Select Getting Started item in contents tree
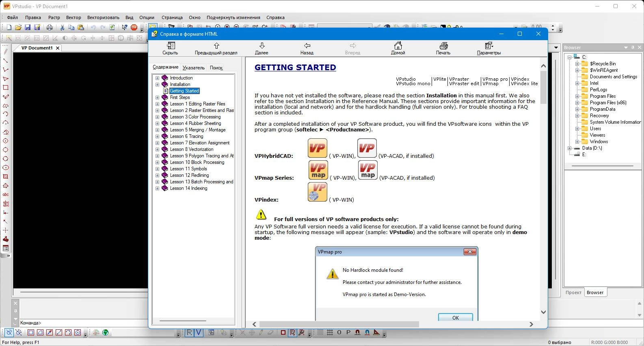644x346 pixels. click(184, 91)
